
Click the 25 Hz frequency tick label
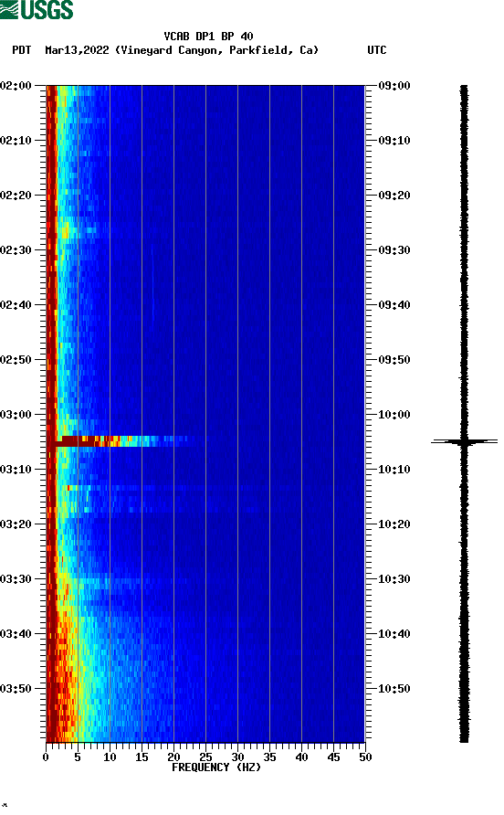205,757
